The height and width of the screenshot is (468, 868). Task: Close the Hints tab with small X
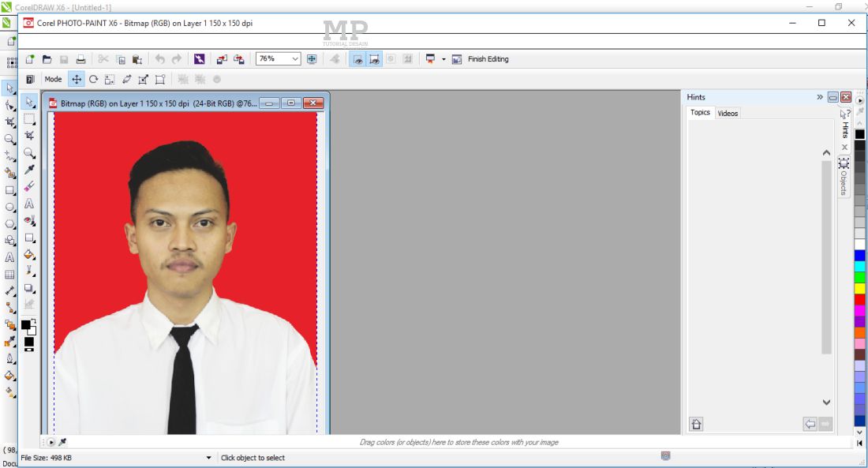844,148
